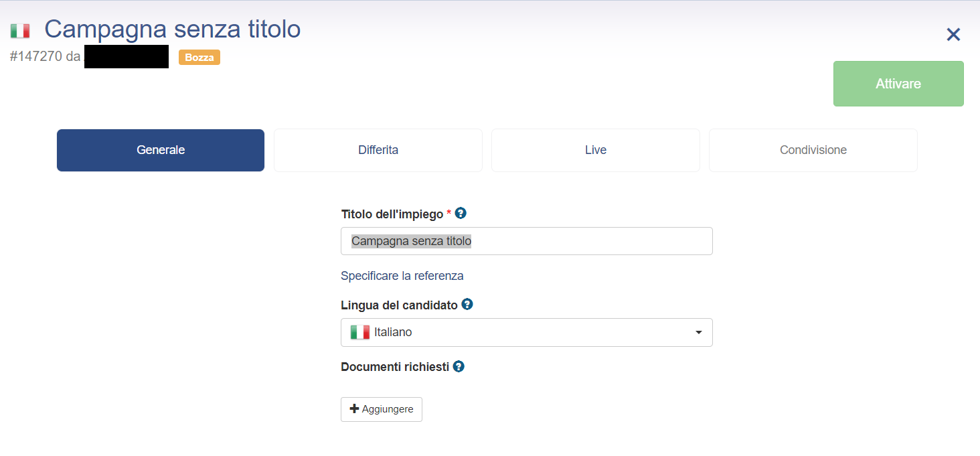Go to the Condivisione tab
The image size is (980, 456).
pyautogui.click(x=813, y=150)
